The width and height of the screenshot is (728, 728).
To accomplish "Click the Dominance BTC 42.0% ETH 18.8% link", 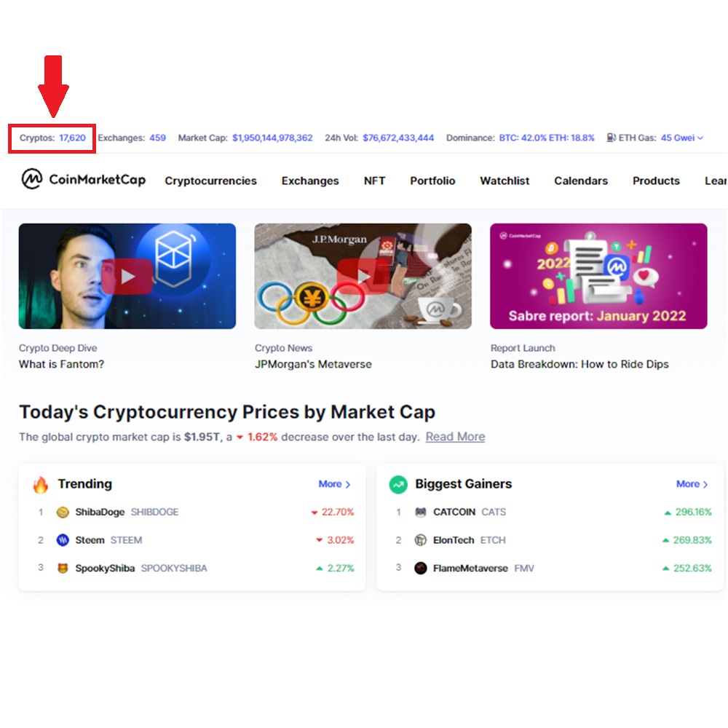I will (x=547, y=138).
